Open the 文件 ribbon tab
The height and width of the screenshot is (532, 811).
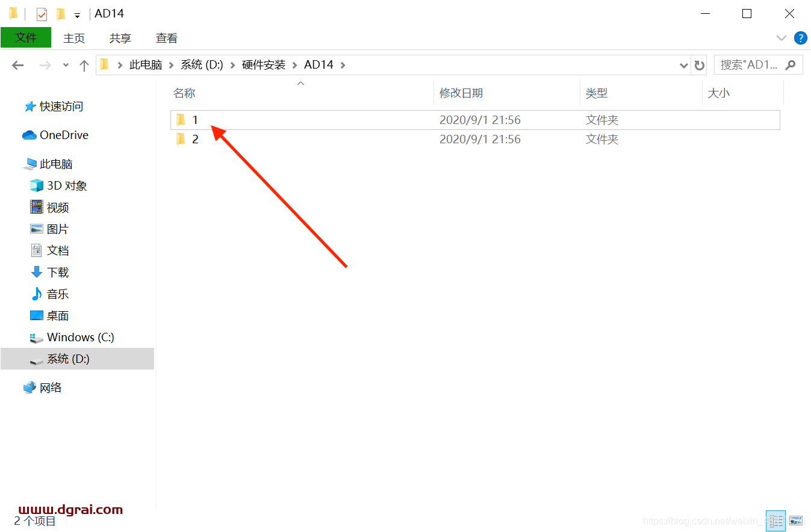click(26, 37)
